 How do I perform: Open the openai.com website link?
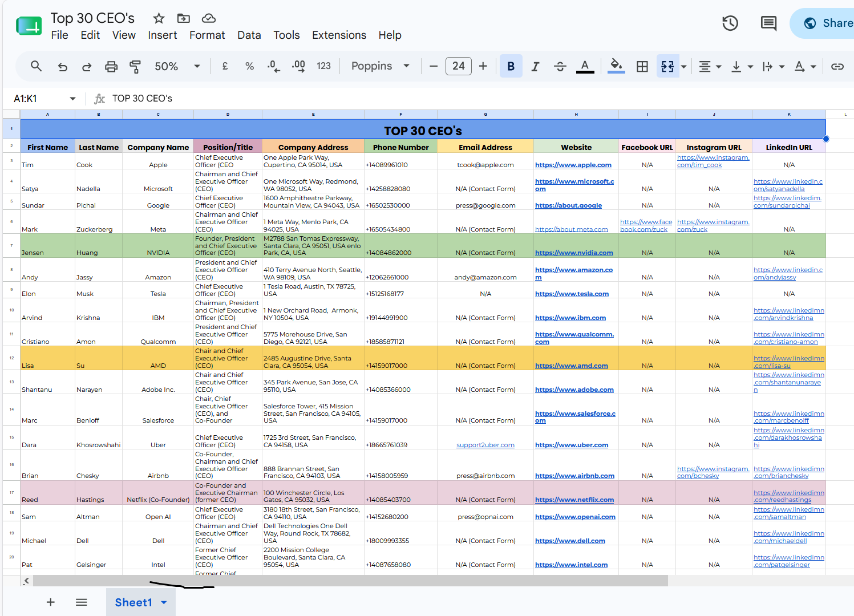point(575,517)
